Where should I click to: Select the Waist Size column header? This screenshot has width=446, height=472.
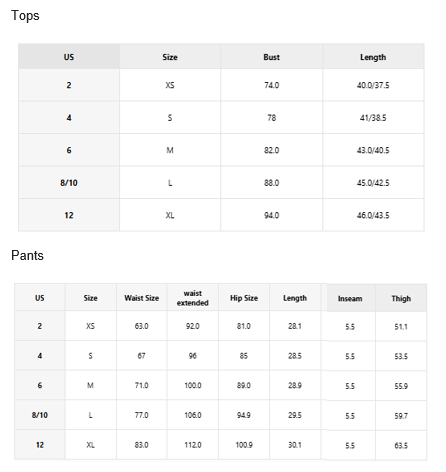coord(142,298)
